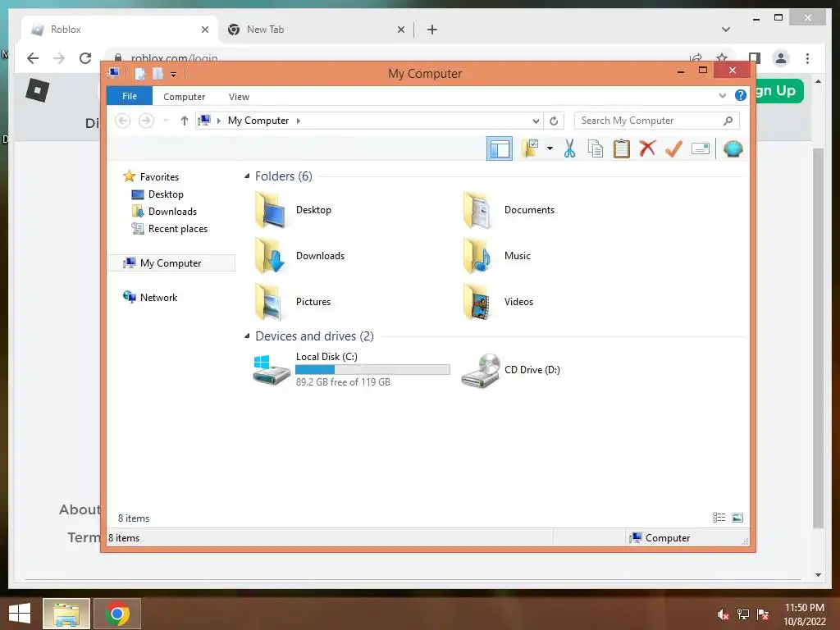Open the Customize Quick Access Toolbar dropdown
This screenshot has height=630, width=840.
click(173, 75)
